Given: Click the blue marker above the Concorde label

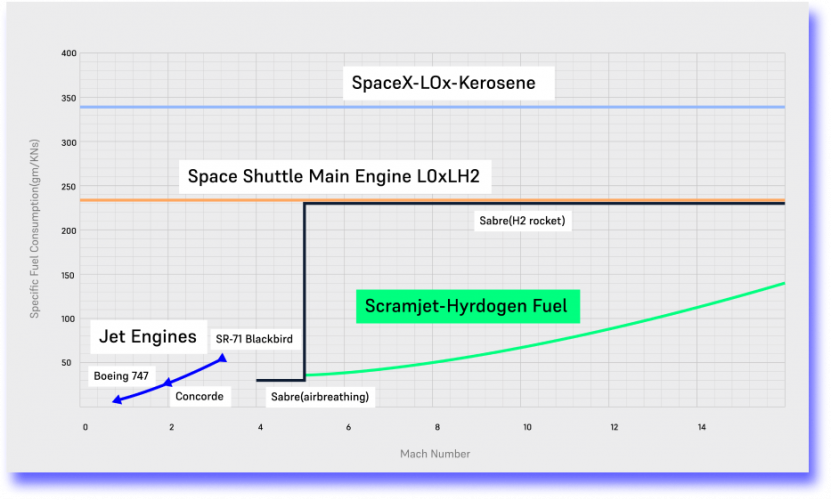Looking at the screenshot, I should tap(168, 382).
